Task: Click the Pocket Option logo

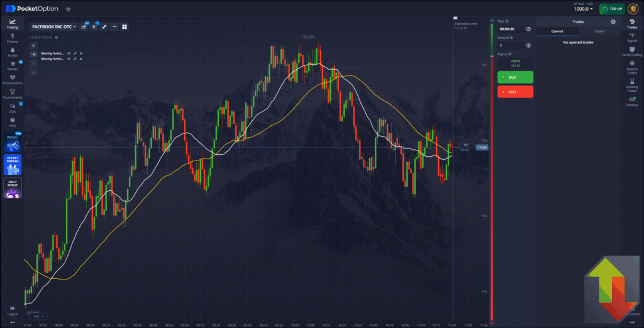Action: tap(32, 9)
